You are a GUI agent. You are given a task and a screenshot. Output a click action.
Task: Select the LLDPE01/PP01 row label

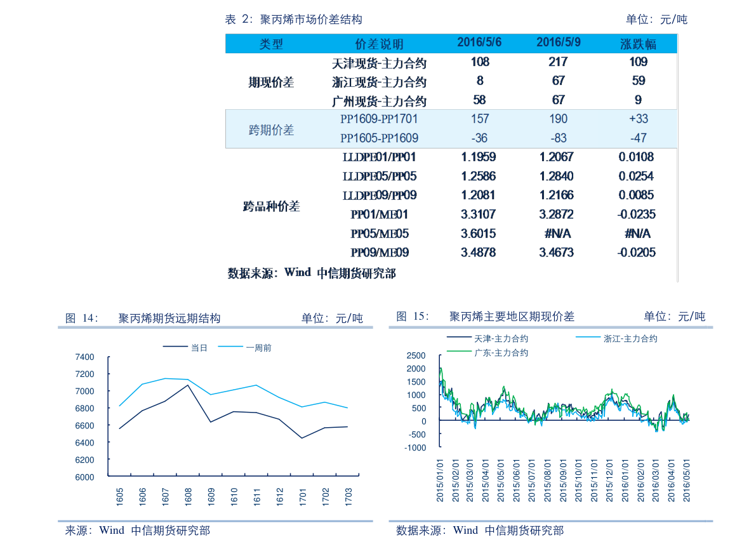[379, 157]
